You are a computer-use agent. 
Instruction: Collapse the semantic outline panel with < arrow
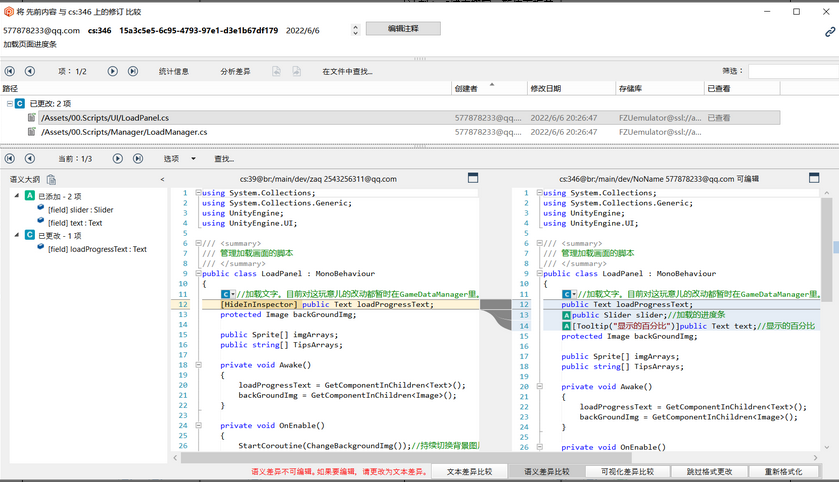(x=162, y=179)
